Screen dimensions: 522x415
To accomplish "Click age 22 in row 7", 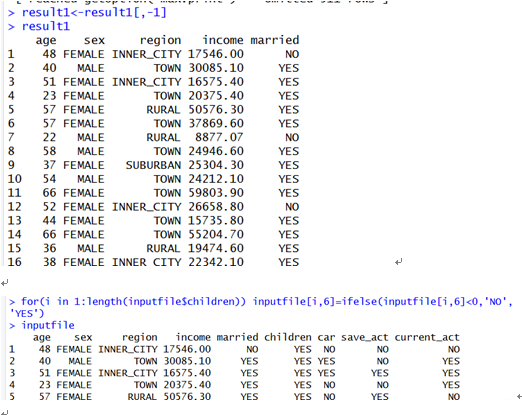I will (49, 137).
